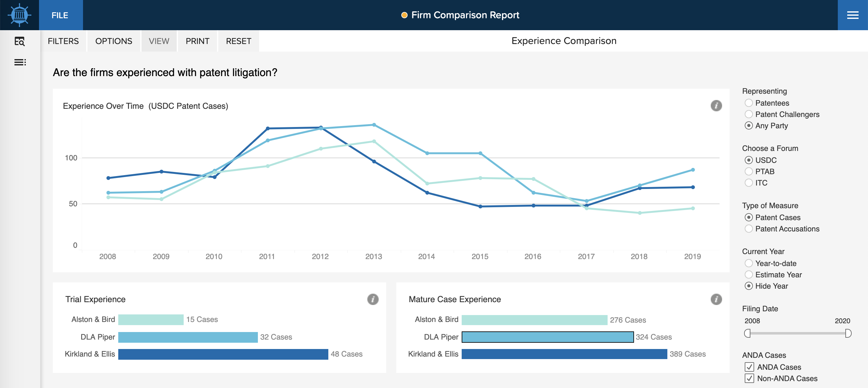Viewport: 868px width, 388px height.
Task: Select Patent Cases measure
Action: tap(749, 217)
